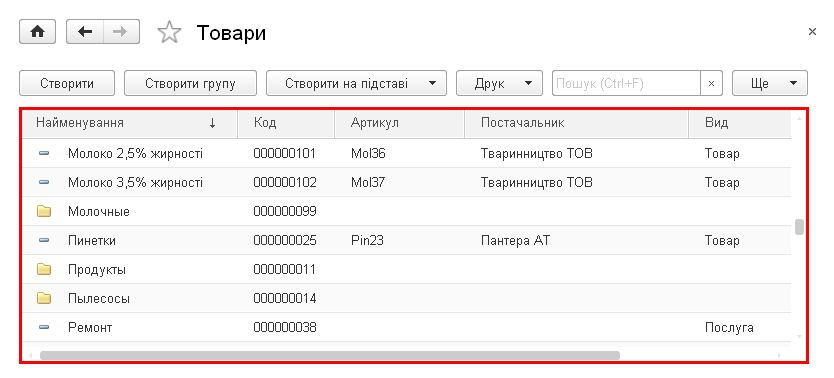Add Товари to favorites with star

[x=169, y=33]
